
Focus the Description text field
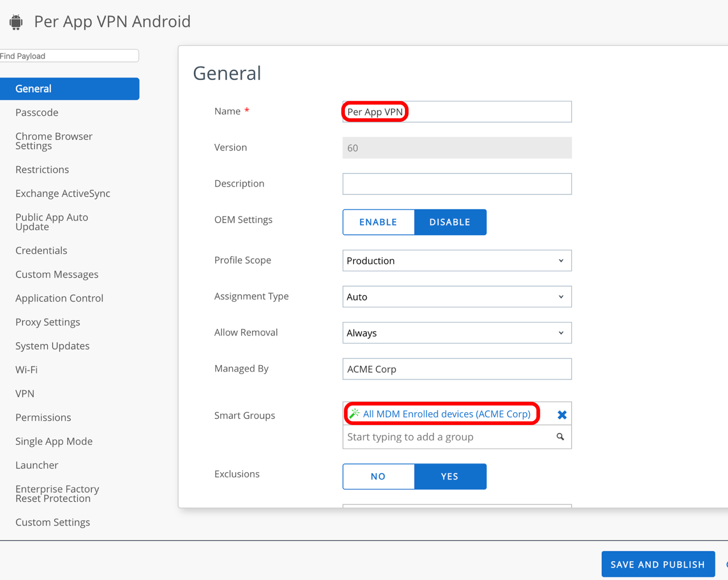456,184
